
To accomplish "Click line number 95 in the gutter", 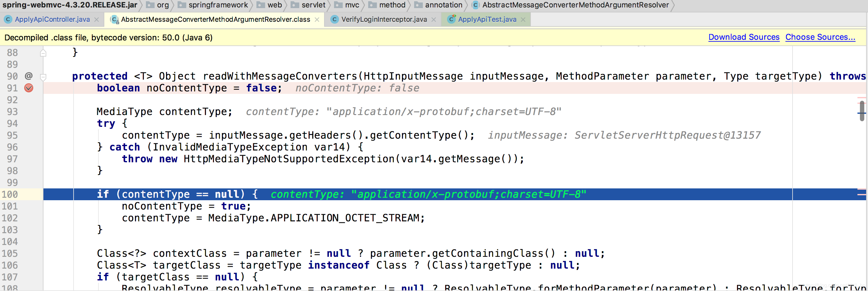I will coord(12,135).
